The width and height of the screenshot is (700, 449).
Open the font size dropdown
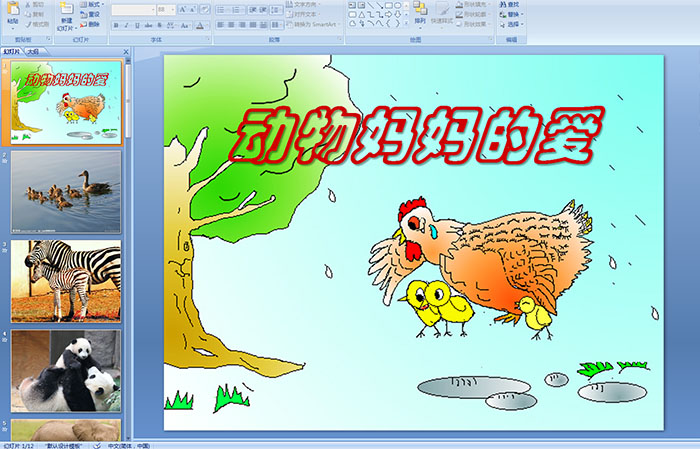(x=173, y=9)
